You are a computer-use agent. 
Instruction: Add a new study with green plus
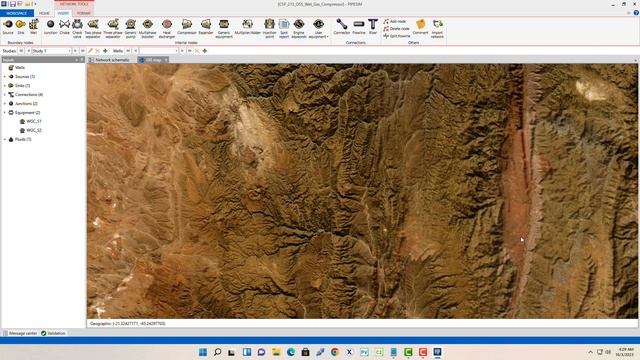[105, 51]
